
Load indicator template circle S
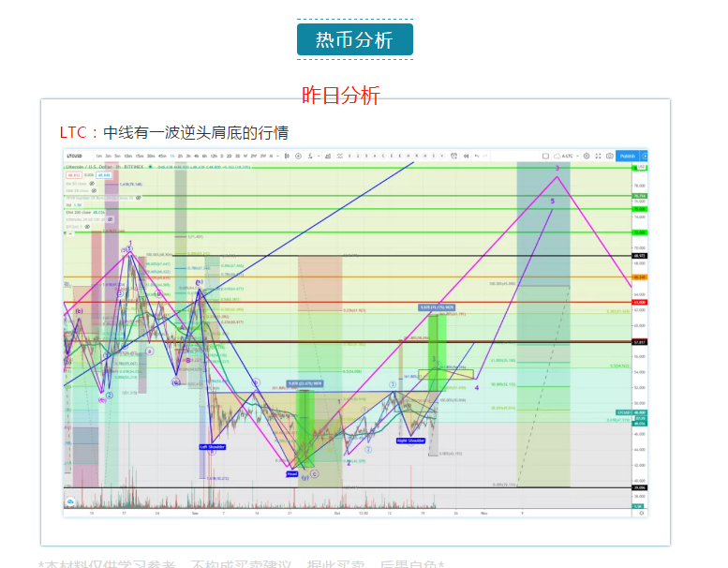[433, 156]
